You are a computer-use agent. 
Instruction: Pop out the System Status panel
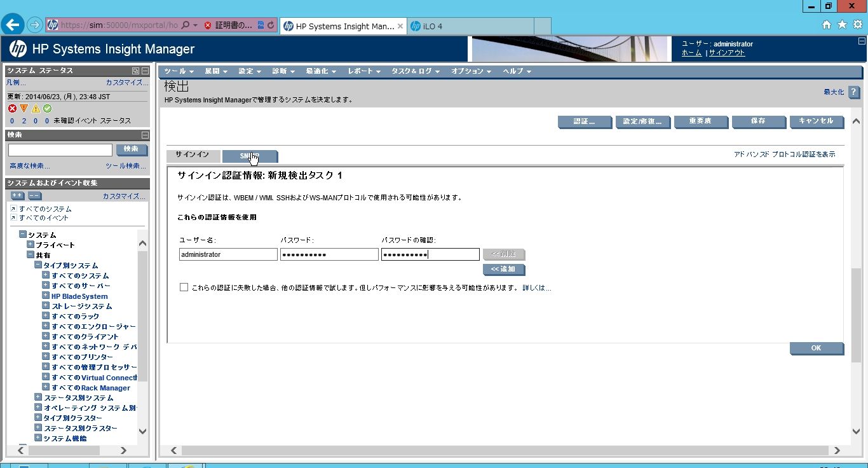click(x=135, y=71)
